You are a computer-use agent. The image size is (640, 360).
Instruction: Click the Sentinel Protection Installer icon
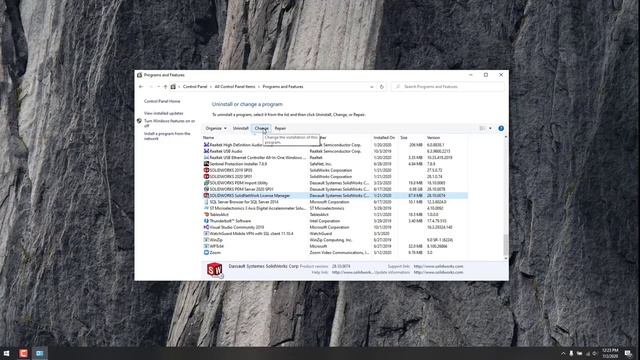pos(206,164)
